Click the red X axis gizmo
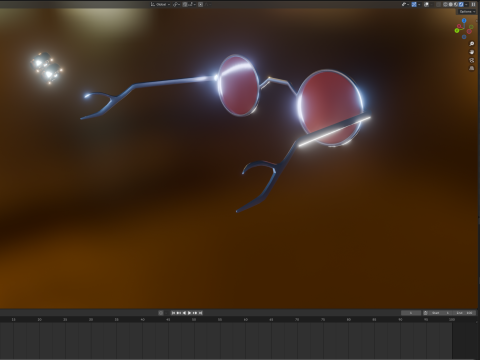Viewport: 480px width, 360px height. click(x=459, y=26)
